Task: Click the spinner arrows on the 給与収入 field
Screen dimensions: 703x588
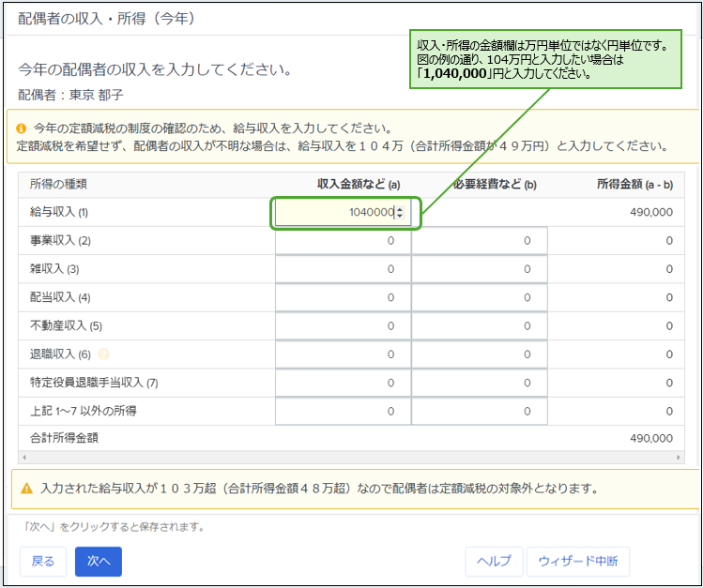Action: 401,213
